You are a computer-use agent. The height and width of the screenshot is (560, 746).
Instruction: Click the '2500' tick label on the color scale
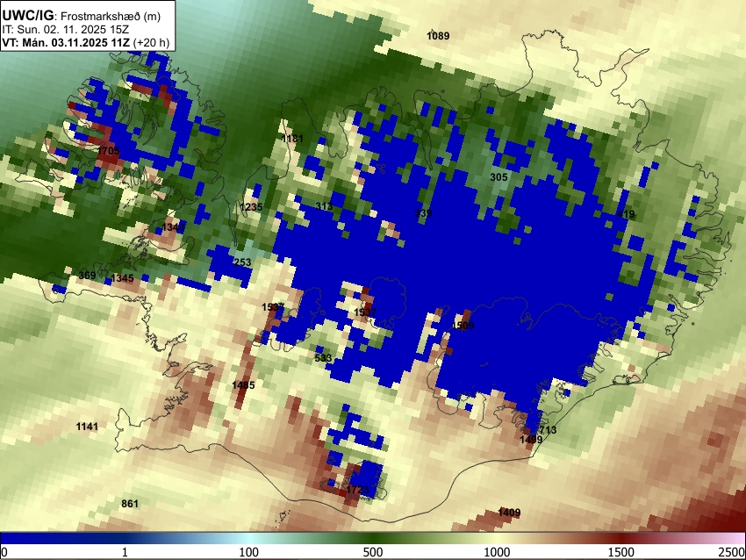pyautogui.click(x=732, y=552)
